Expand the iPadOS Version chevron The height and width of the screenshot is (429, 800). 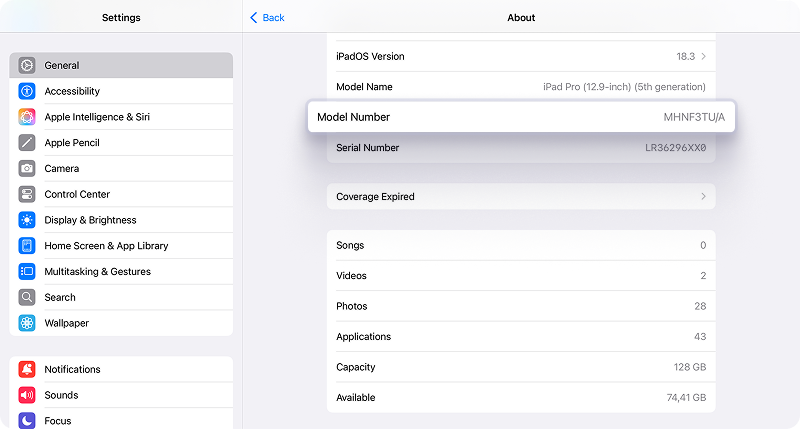[704, 57]
